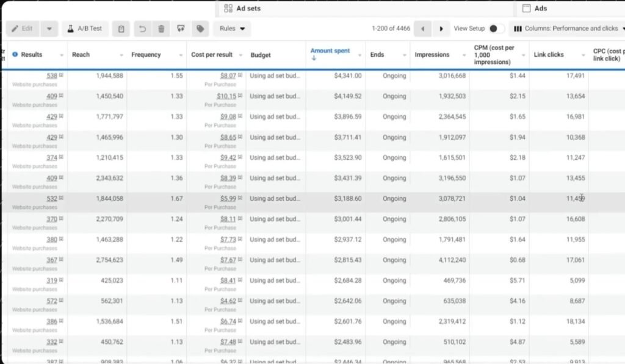Image resolution: width=625 pixels, height=364 pixels.
Task: Open Columns: Performance and clicks dropdown
Action: coord(565,29)
